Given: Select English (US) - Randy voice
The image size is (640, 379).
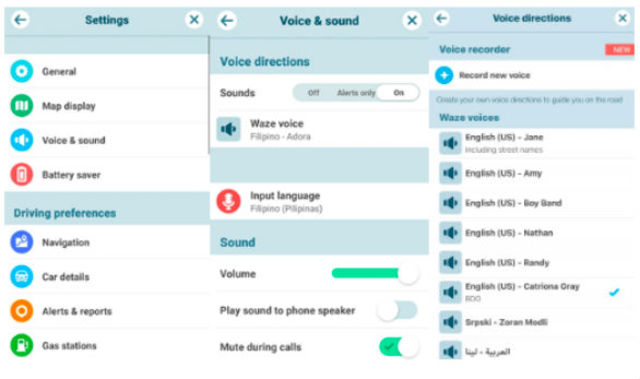Looking at the screenshot, I should pyautogui.click(x=532, y=262).
